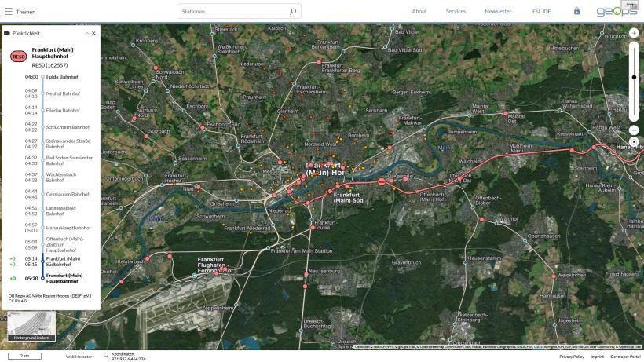Open the Newsletter link
Screen dimensions: 644x362
pyautogui.click(x=498, y=12)
